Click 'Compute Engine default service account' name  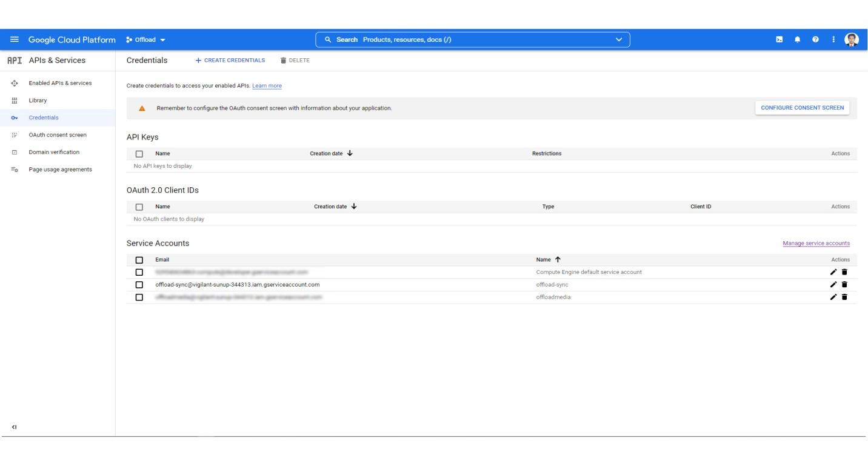pos(589,272)
